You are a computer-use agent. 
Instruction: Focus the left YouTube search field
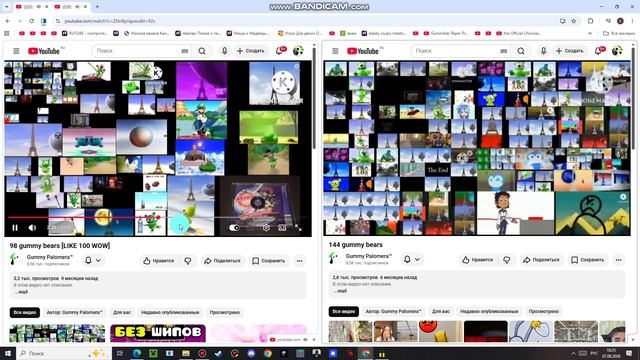[137, 51]
